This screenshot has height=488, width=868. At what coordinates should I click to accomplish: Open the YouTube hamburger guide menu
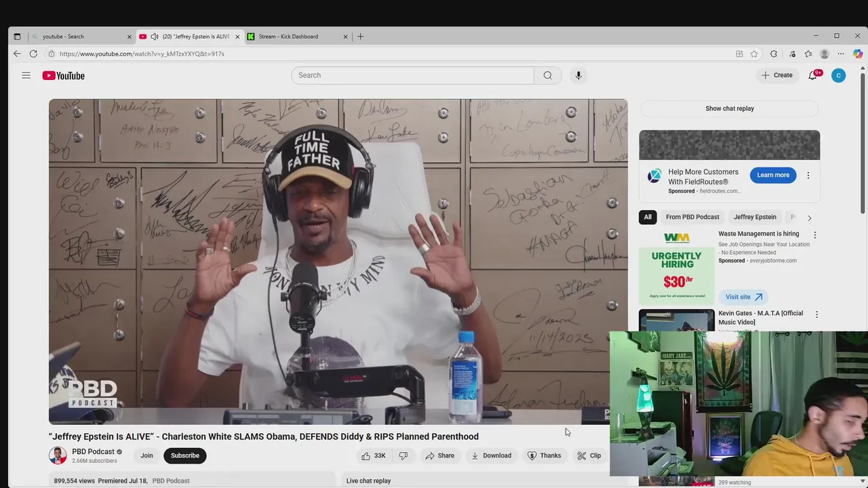[26, 75]
